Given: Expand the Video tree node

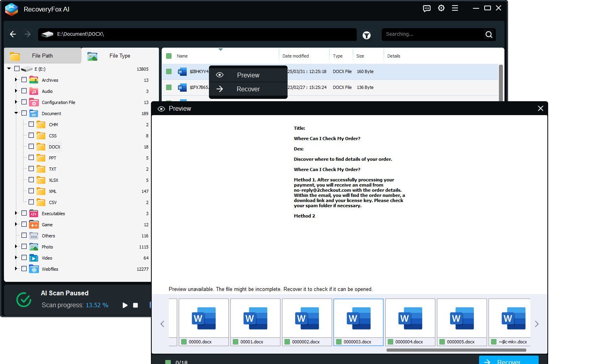Looking at the screenshot, I should coord(16,258).
